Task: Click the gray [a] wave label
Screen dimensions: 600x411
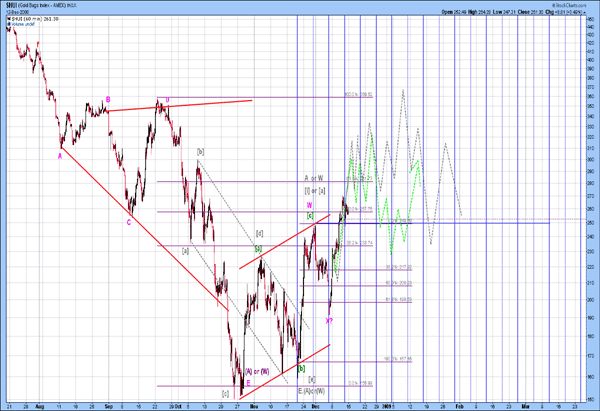Action: 185,251
